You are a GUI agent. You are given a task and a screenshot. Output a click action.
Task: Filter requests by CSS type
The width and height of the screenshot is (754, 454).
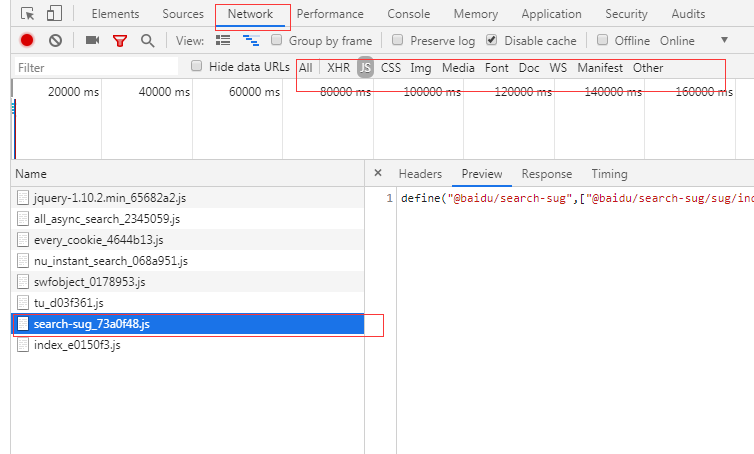(x=391, y=68)
